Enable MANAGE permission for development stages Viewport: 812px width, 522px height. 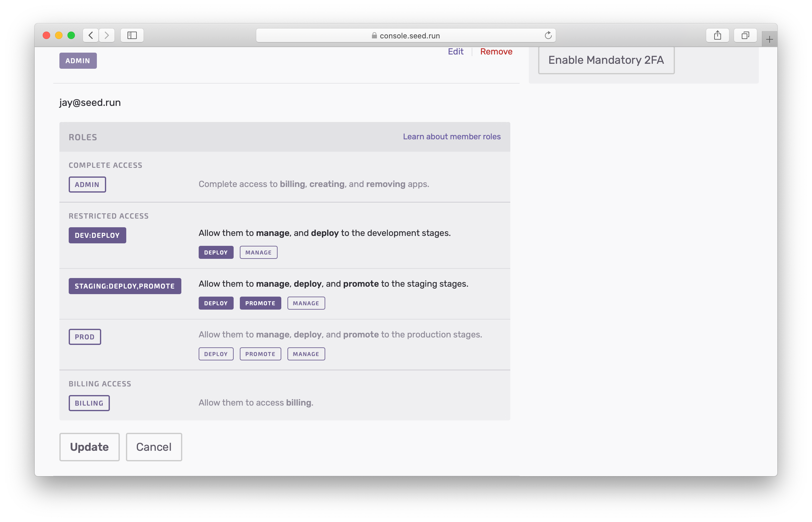[258, 253]
